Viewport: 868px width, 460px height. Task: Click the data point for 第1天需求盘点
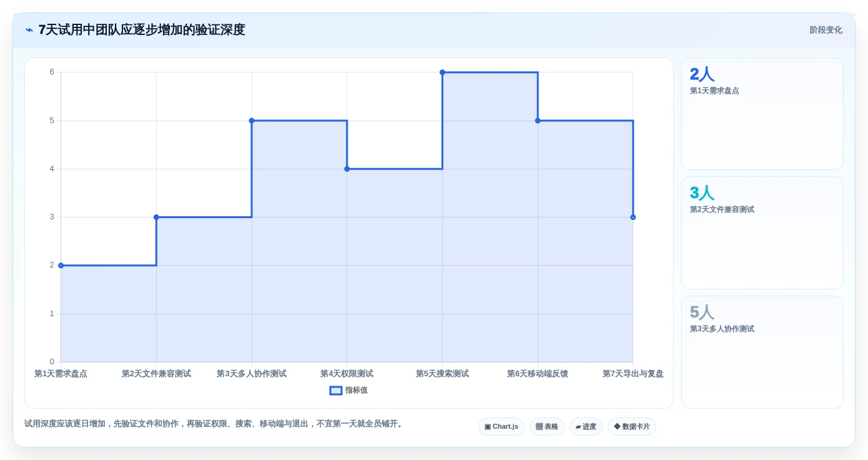(x=61, y=265)
